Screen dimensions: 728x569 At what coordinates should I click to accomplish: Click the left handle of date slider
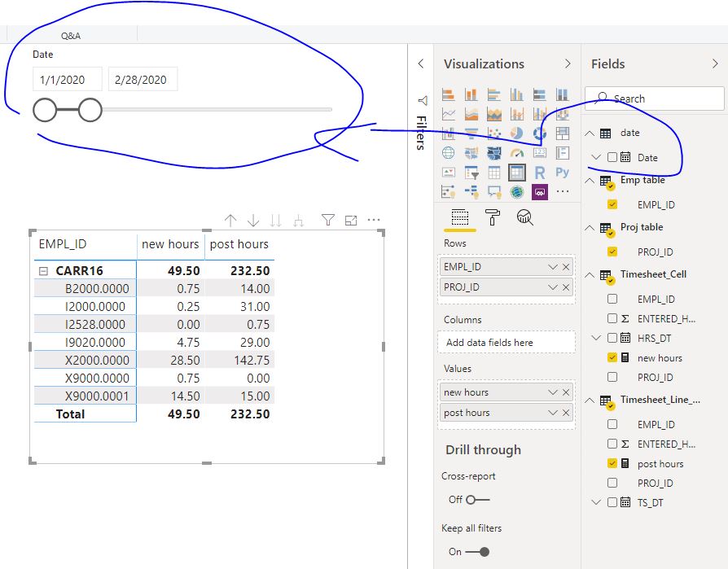[x=45, y=110]
